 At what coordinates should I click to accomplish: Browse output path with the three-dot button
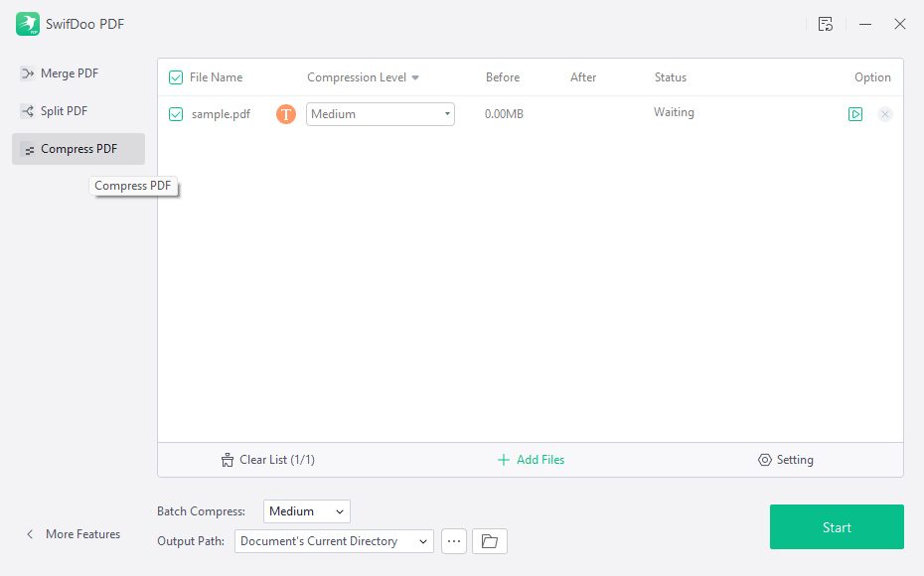[x=454, y=541]
